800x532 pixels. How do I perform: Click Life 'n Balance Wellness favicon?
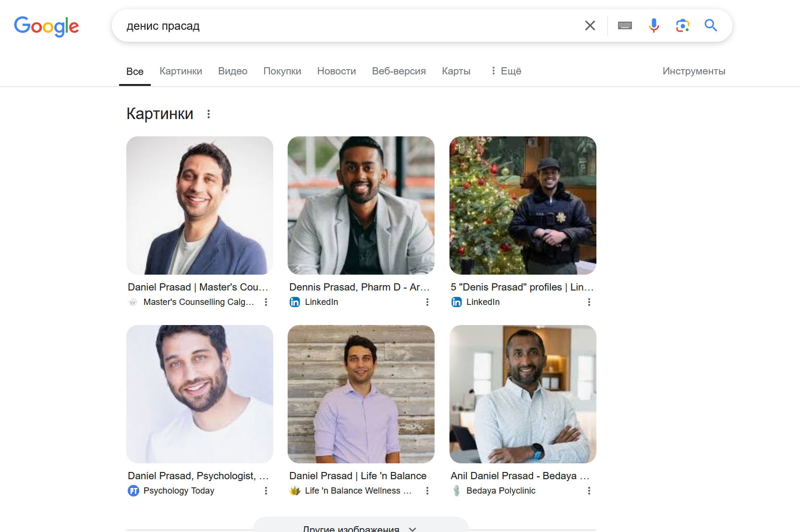tap(295, 491)
